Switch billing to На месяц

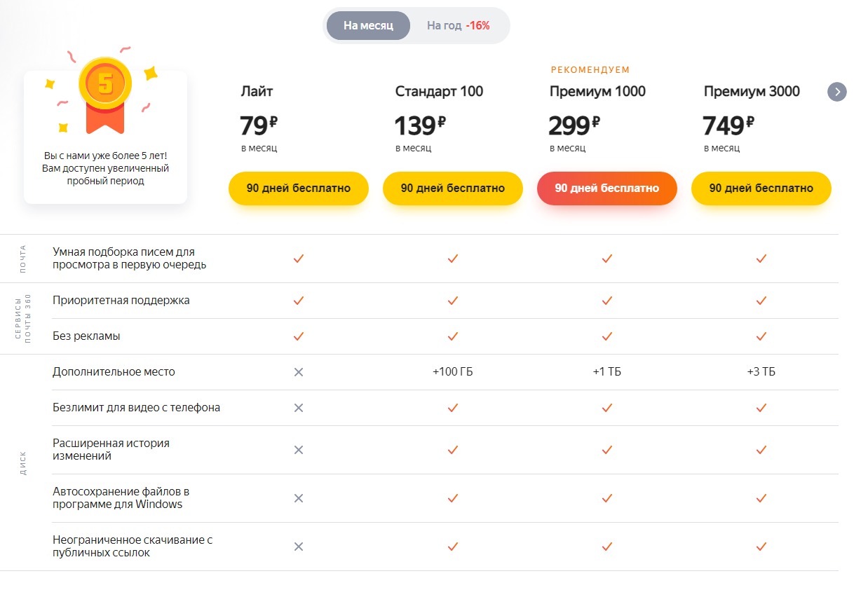[368, 25]
